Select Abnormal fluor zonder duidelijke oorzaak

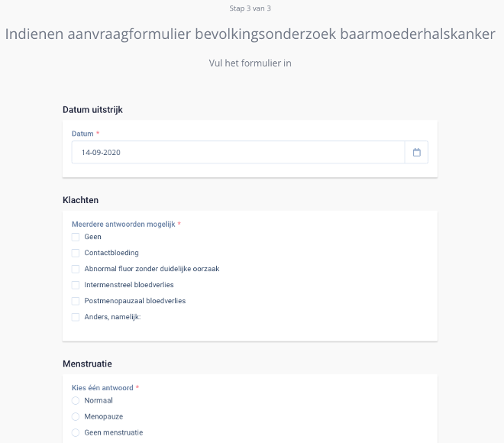point(76,269)
